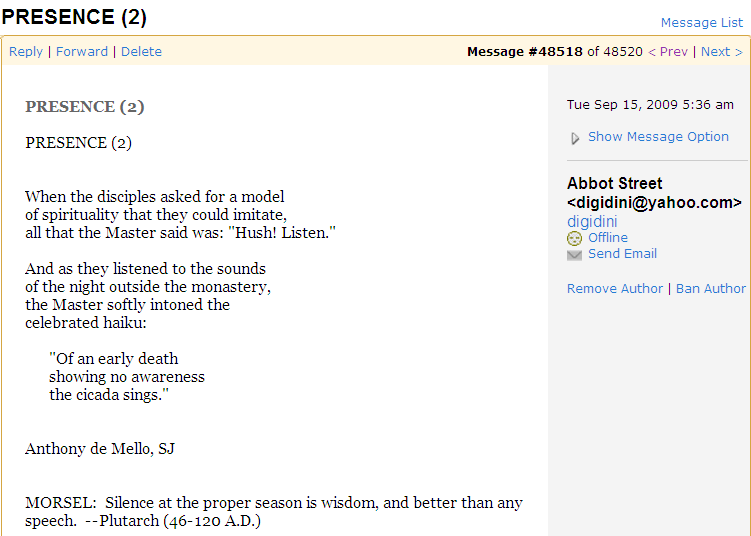Viewport: 751px width, 536px height.
Task: Click the Abbot Street author name
Action: [x=614, y=183]
